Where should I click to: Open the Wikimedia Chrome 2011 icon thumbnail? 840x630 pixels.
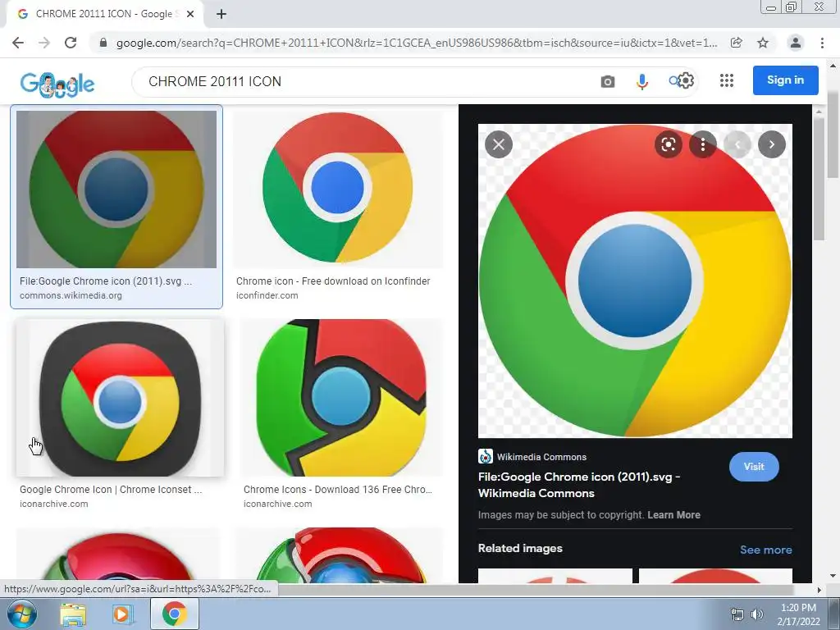(x=116, y=189)
